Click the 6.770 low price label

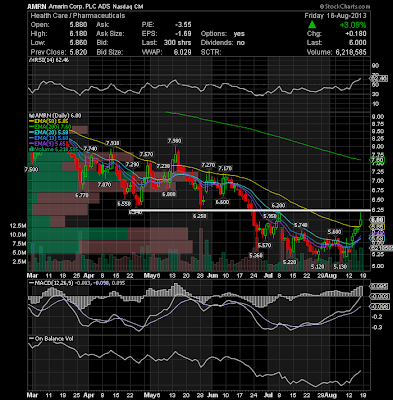pyautogui.click(x=82, y=195)
